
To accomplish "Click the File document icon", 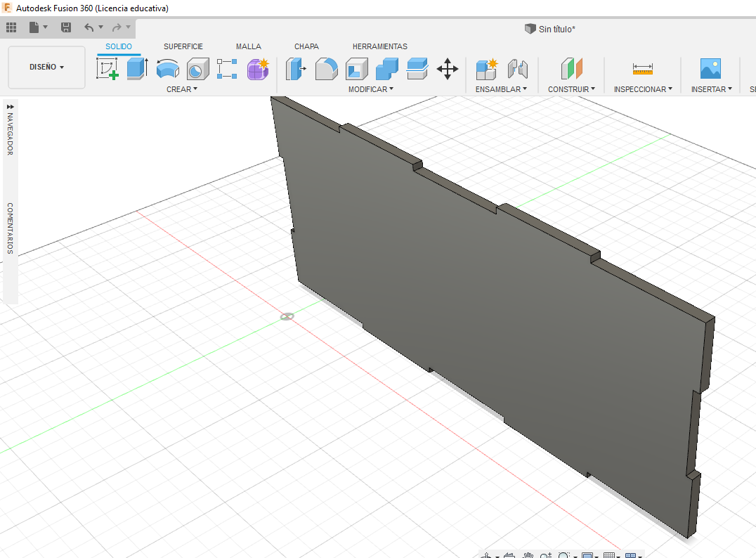I will (x=34, y=27).
